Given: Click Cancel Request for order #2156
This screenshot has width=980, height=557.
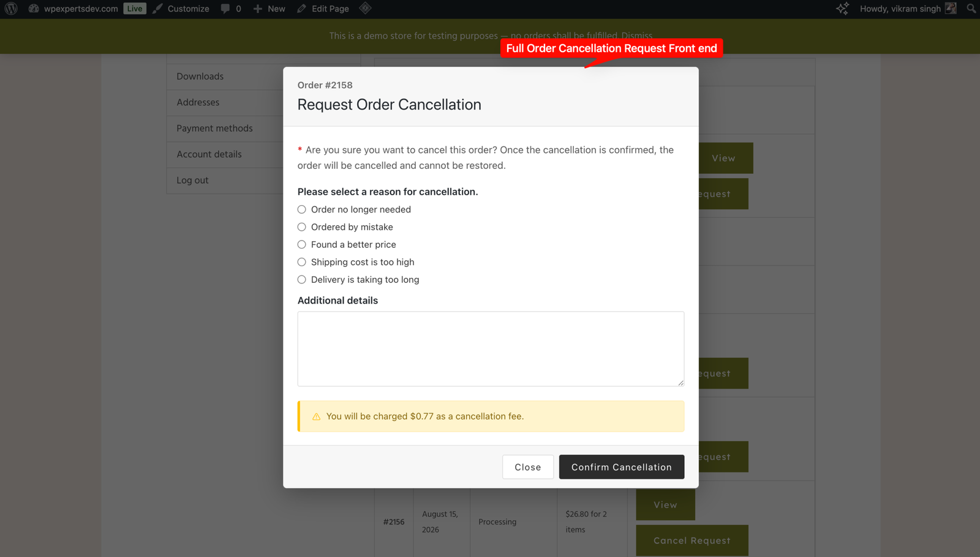Looking at the screenshot, I should pos(692,540).
